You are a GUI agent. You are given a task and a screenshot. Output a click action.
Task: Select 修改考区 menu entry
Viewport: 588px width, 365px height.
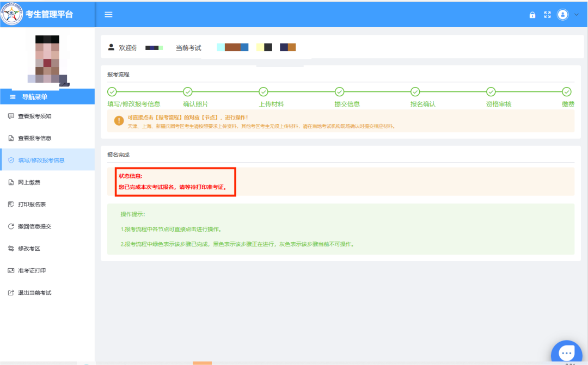coord(29,249)
